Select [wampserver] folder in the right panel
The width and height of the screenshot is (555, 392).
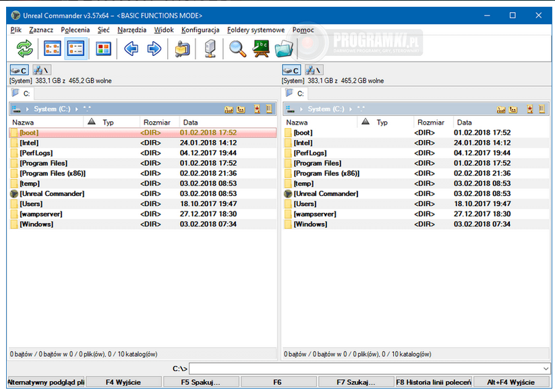(x=416, y=214)
